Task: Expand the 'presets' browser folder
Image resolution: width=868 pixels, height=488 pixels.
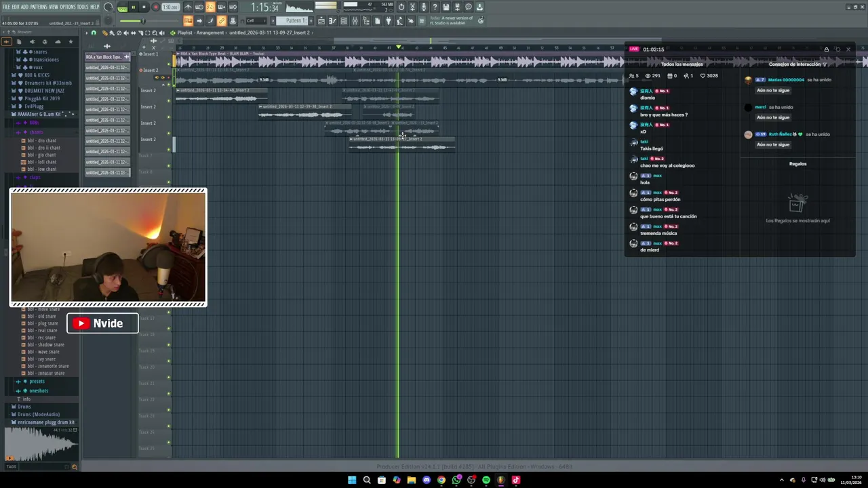Action: [35, 381]
